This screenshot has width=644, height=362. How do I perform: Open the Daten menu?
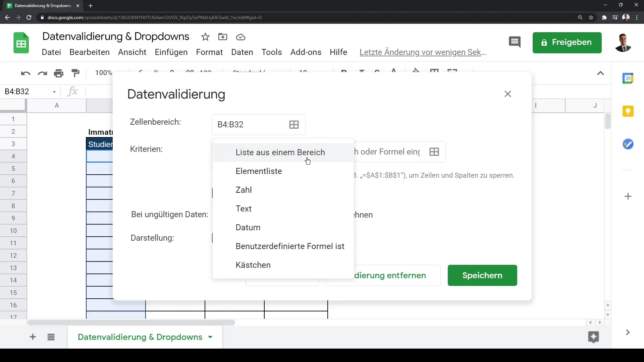click(x=242, y=52)
